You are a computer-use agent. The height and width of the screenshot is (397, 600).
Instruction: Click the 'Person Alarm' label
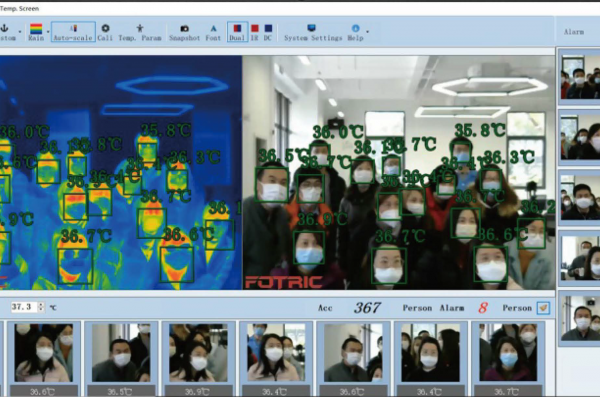(433, 308)
